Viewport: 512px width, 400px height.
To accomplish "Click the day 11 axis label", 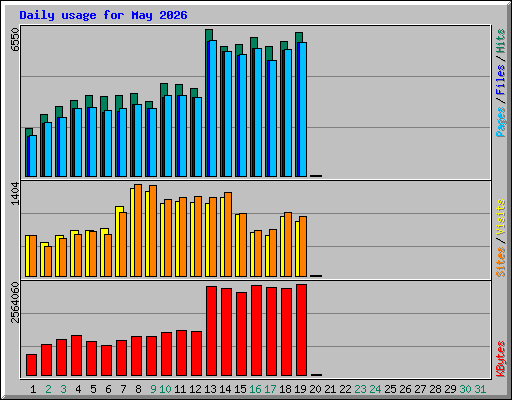I will click(180, 389).
